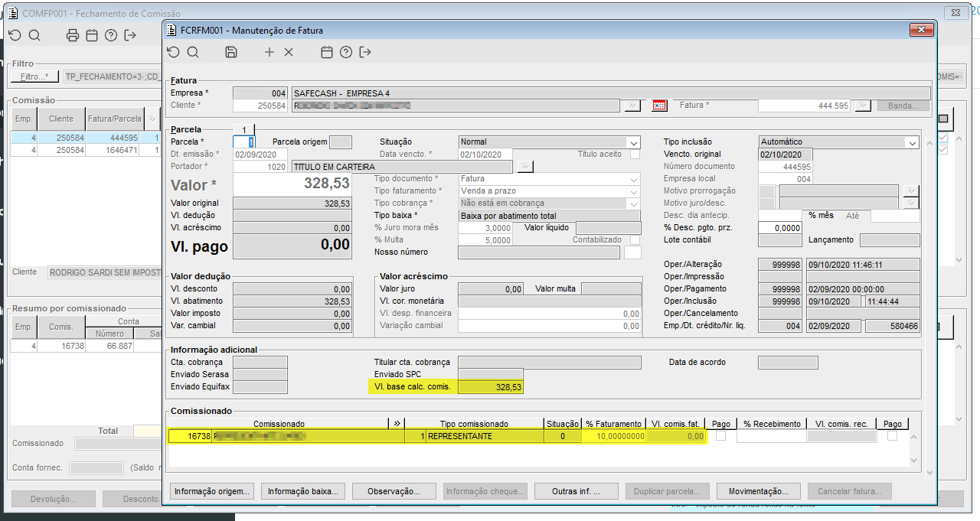
Task: Delete record using the X toolbar icon
Action: pos(289,52)
